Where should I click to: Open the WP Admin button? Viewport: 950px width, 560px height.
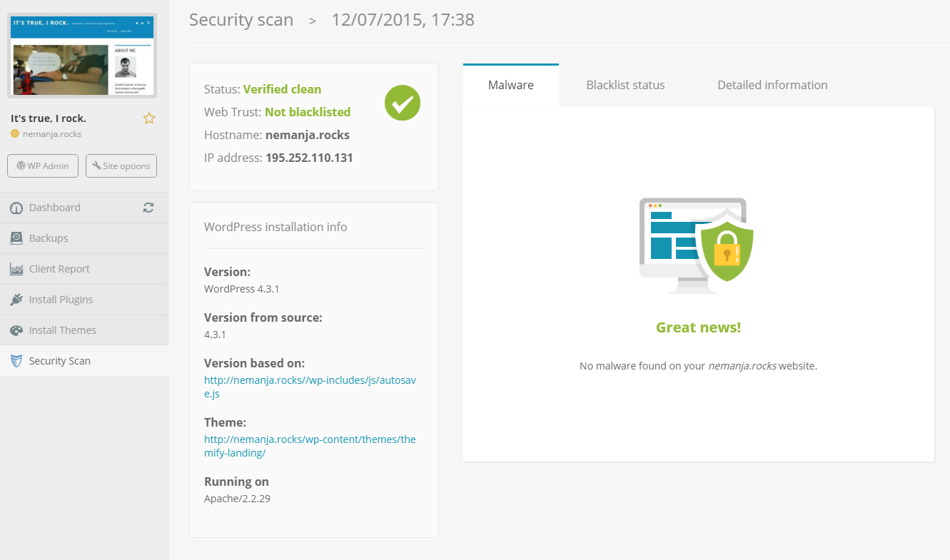[43, 166]
